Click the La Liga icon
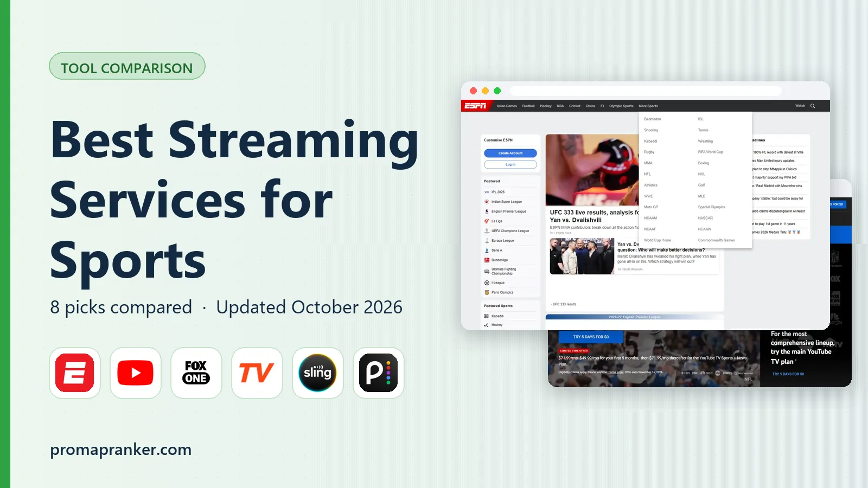 pyautogui.click(x=487, y=221)
